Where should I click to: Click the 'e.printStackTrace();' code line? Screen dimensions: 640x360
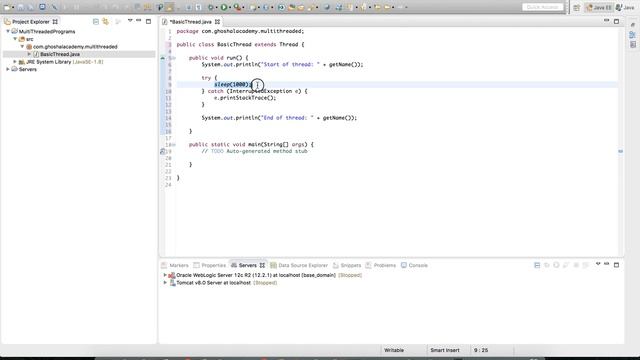click(x=245, y=98)
